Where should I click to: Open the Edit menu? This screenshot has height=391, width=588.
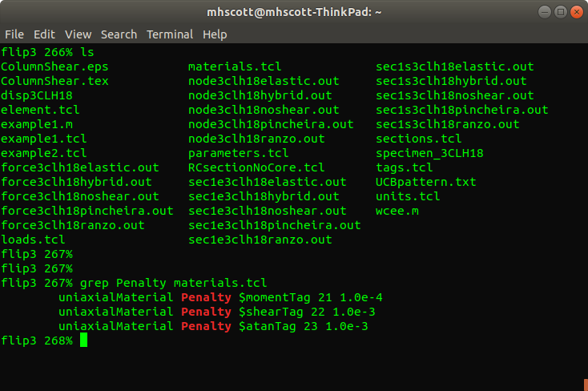click(44, 34)
